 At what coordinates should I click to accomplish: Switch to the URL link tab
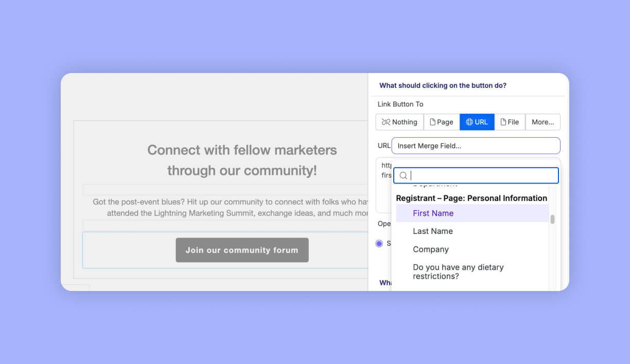point(477,122)
